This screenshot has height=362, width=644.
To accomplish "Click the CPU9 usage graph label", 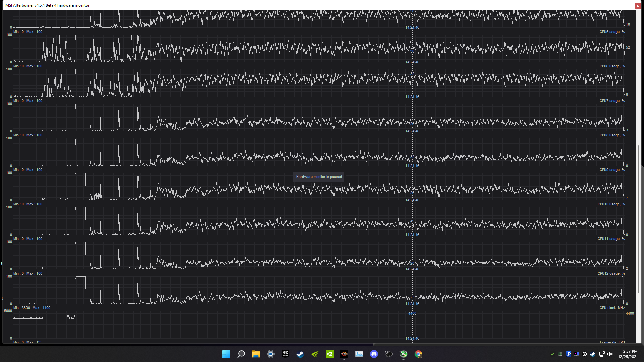I will [612, 170].
